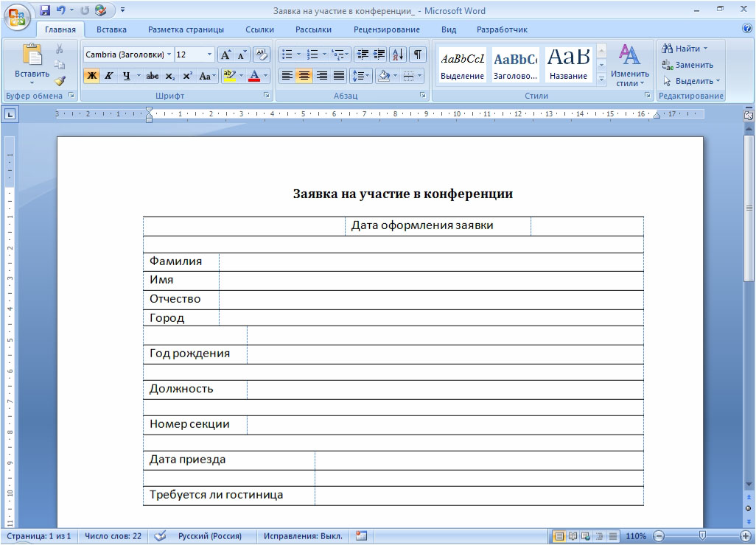Switch to the Вставка tab
Image resolution: width=756 pixels, height=545 pixels.
pos(111,29)
